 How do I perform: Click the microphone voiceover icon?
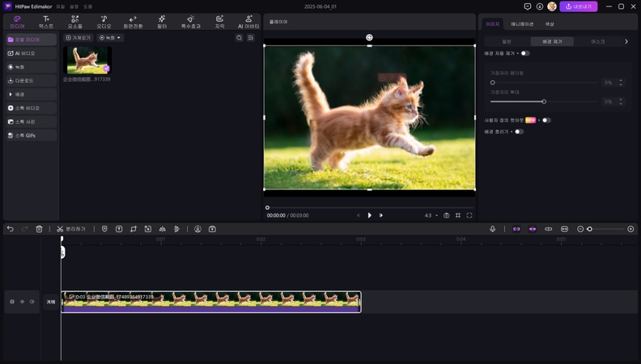[492, 229]
